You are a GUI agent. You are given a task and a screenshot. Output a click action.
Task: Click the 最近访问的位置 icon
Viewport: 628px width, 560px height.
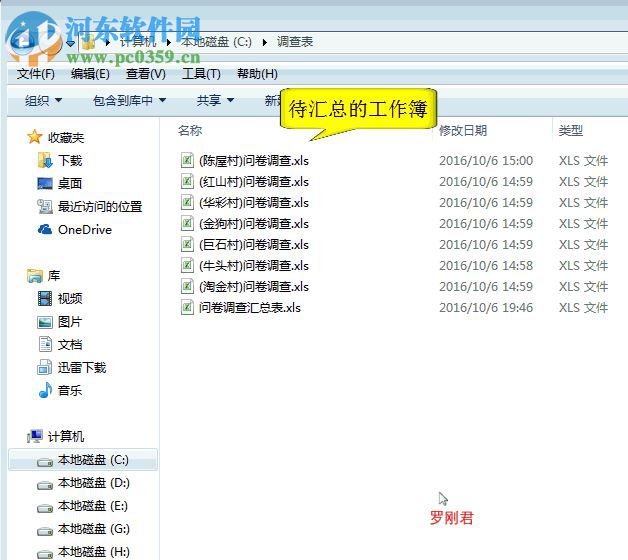click(45, 206)
